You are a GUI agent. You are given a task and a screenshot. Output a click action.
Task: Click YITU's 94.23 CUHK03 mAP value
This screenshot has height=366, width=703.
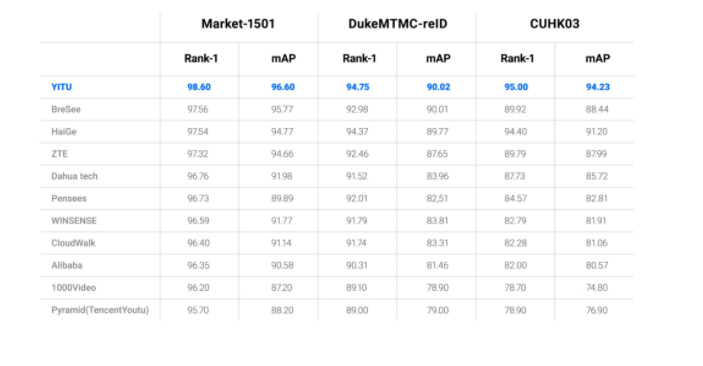[598, 87]
